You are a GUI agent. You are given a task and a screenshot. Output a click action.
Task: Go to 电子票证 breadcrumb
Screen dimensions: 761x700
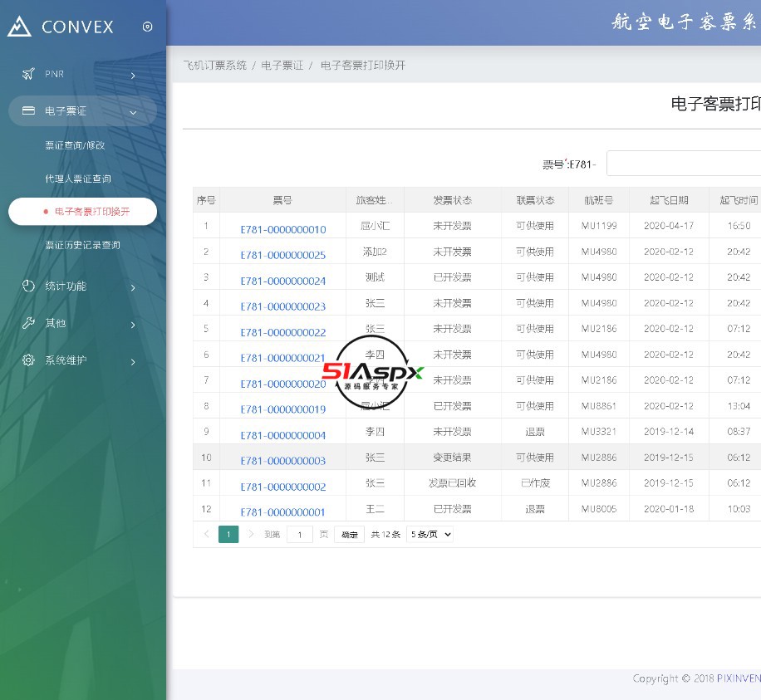point(282,65)
